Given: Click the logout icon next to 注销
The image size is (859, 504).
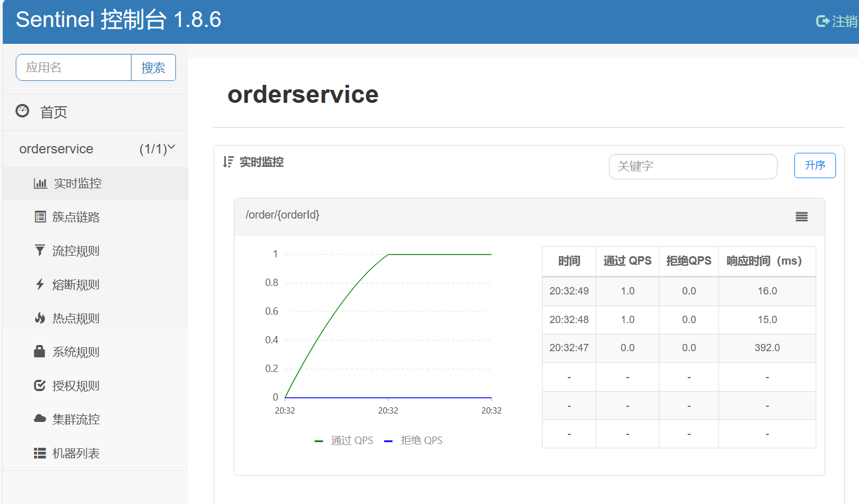Looking at the screenshot, I should click(823, 21).
